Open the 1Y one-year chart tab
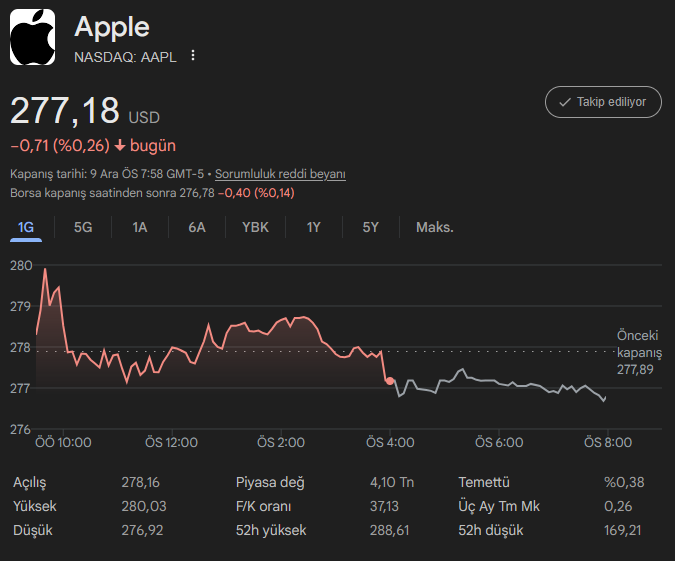675x561 pixels. click(314, 227)
